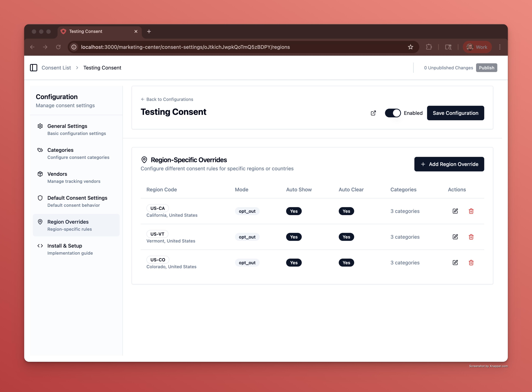
Task: Delete the US-CO region override
Action: tap(471, 262)
